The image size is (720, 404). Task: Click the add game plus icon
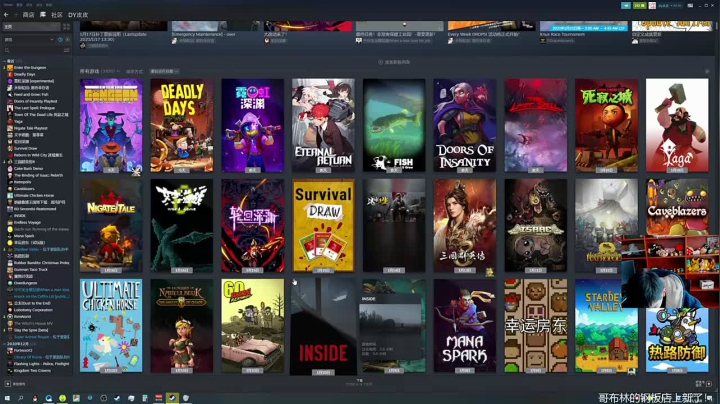(x=7, y=384)
